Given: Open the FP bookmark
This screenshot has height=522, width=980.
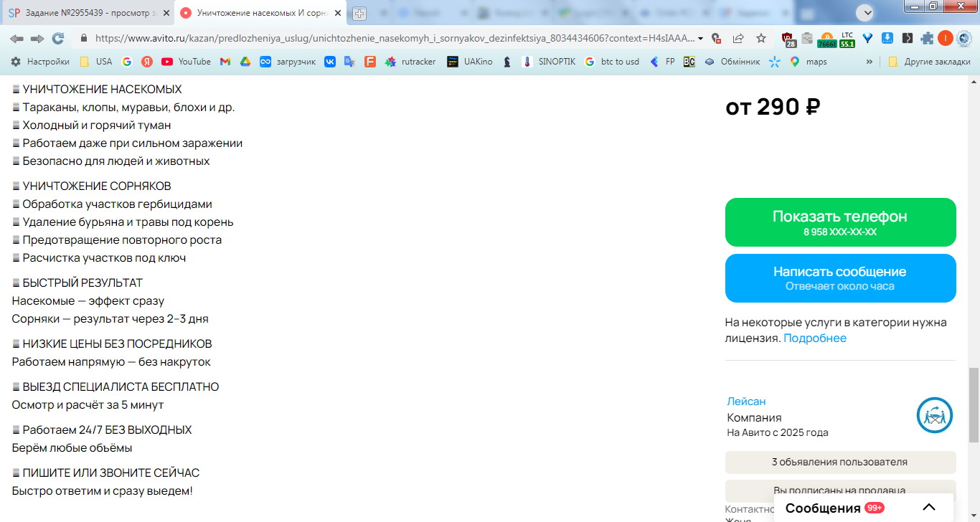Looking at the screenshot, I should (662, 62).
